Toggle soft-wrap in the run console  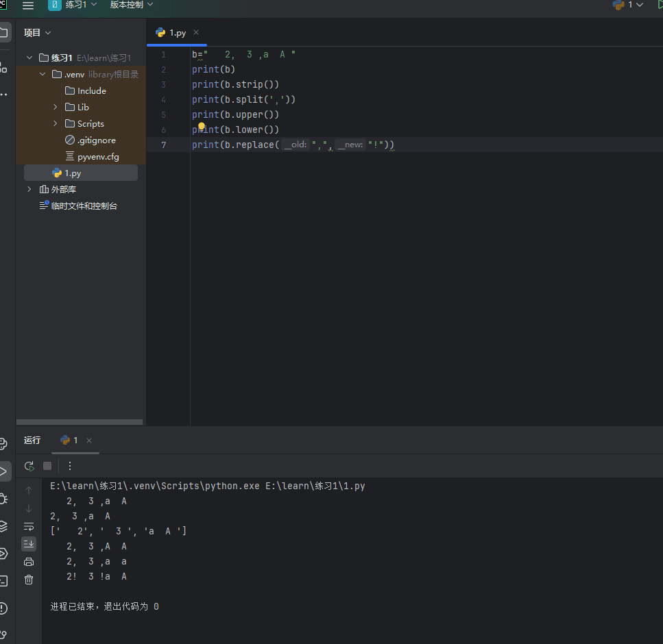pos(29,526)
